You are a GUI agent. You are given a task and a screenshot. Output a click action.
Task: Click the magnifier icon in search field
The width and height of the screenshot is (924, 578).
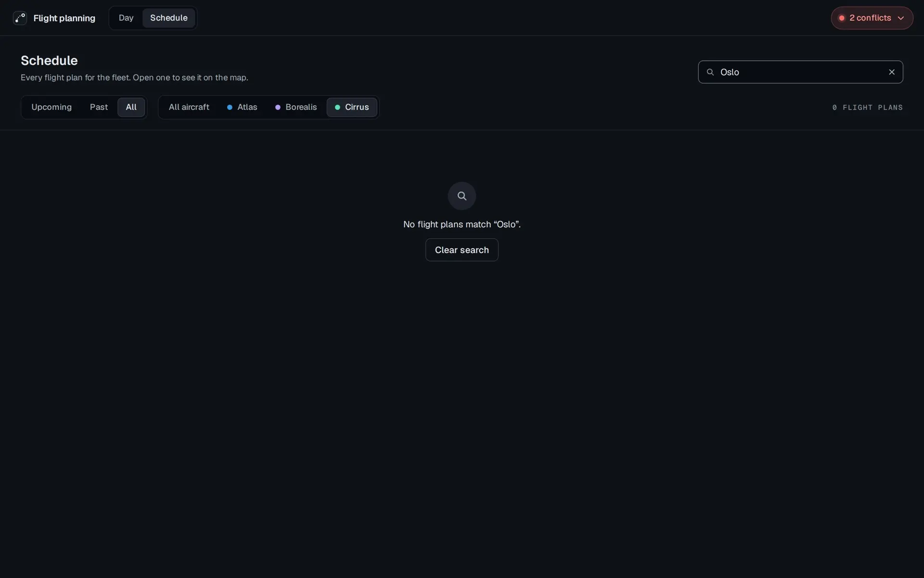710,72
